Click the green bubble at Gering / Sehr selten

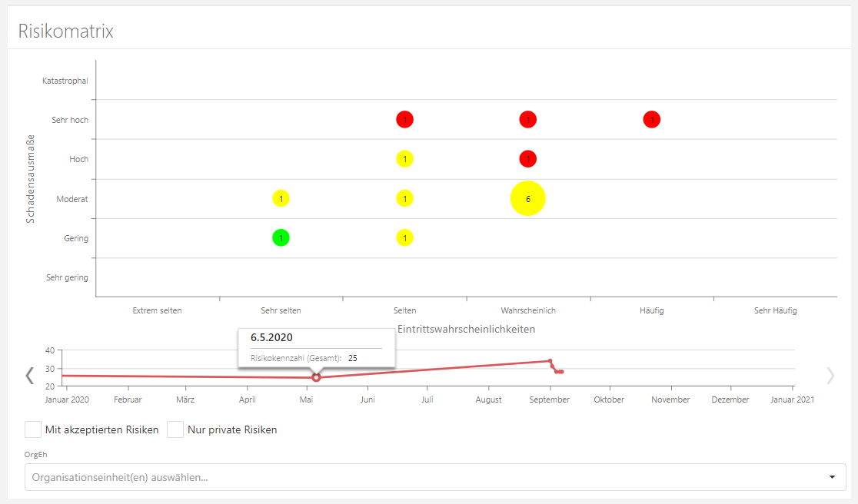[x=281, y=238]
